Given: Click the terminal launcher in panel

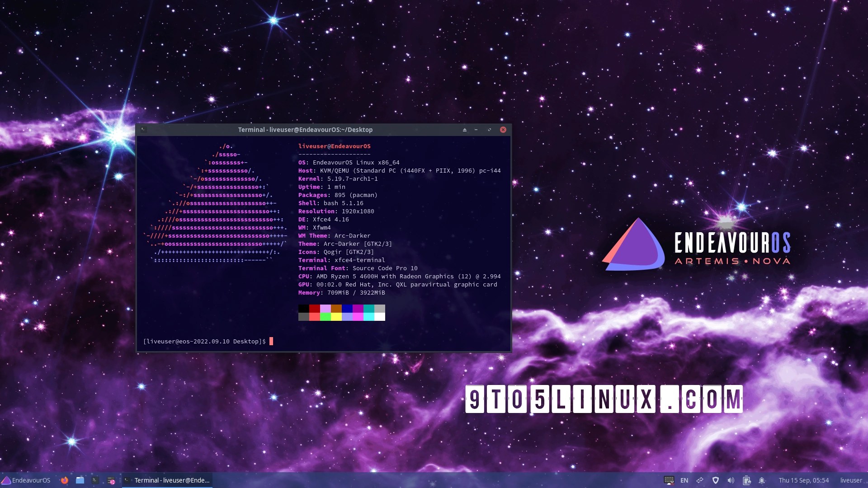Looking at the screenshot, I should pos(95,480).
